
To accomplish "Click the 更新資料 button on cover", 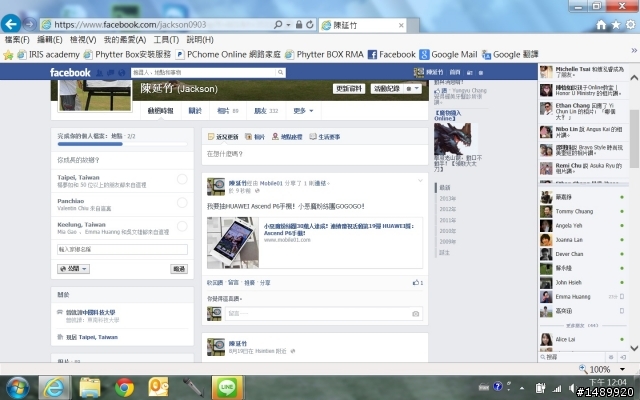I will point(349,89).
